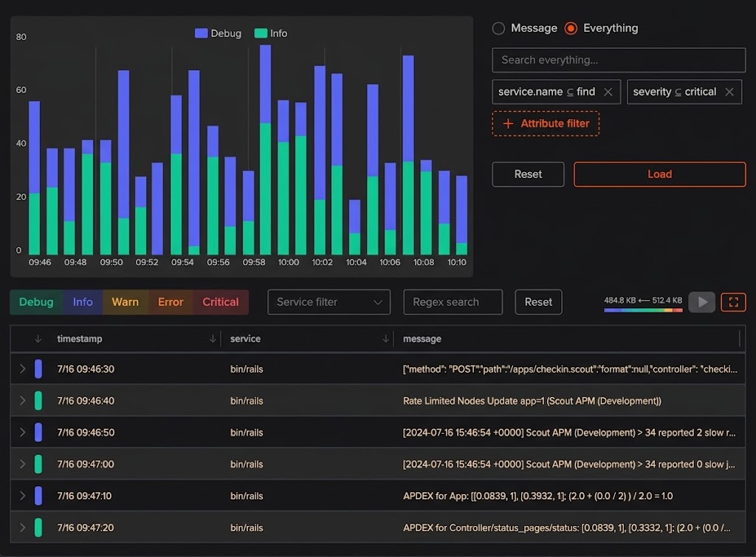Click the log size color progress bar
This screenshot has width=756, height=557.
pos(643,310)
